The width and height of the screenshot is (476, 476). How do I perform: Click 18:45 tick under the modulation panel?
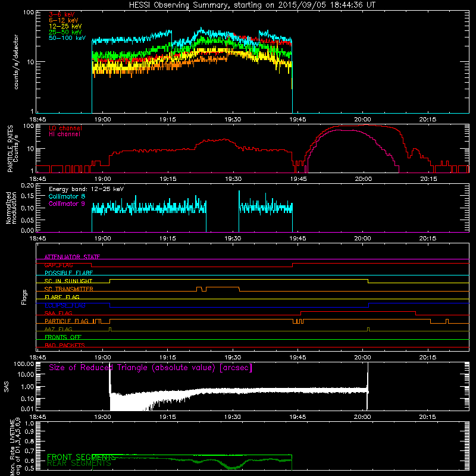click(x=37, y=239)
